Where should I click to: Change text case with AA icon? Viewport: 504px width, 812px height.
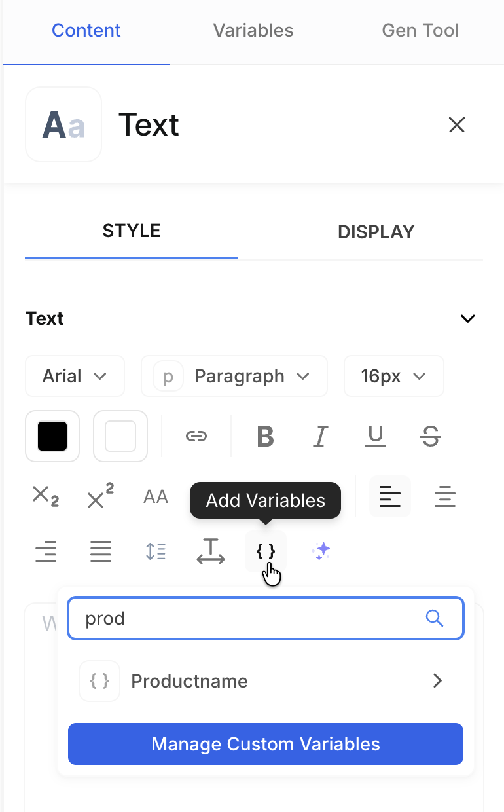point(156,496)
